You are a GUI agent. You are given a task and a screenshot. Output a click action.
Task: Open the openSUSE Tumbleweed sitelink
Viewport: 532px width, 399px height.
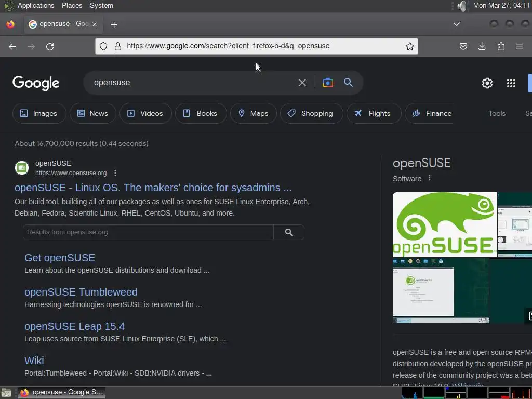(x=81, y=292)
